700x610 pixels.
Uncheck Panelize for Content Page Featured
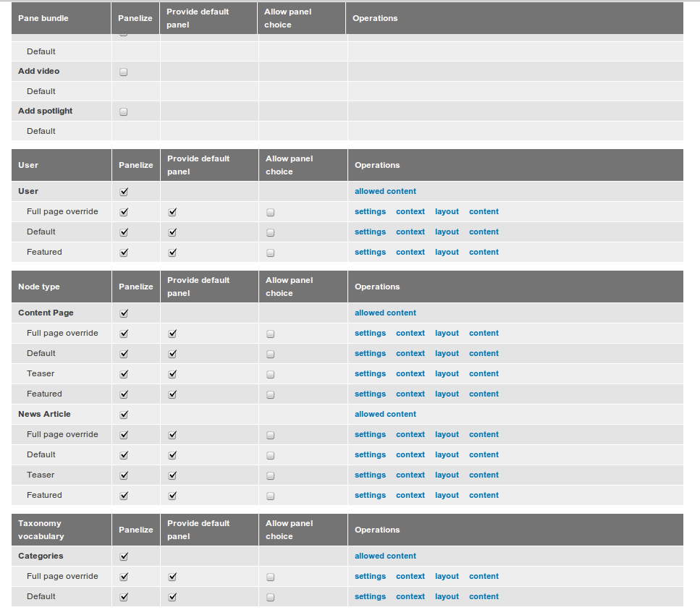124,394
